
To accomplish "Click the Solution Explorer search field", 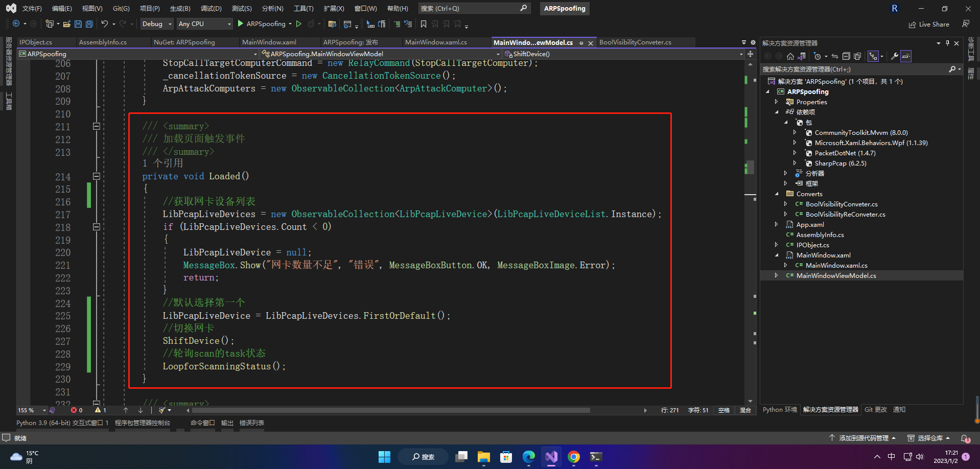I will click(861, 69).
